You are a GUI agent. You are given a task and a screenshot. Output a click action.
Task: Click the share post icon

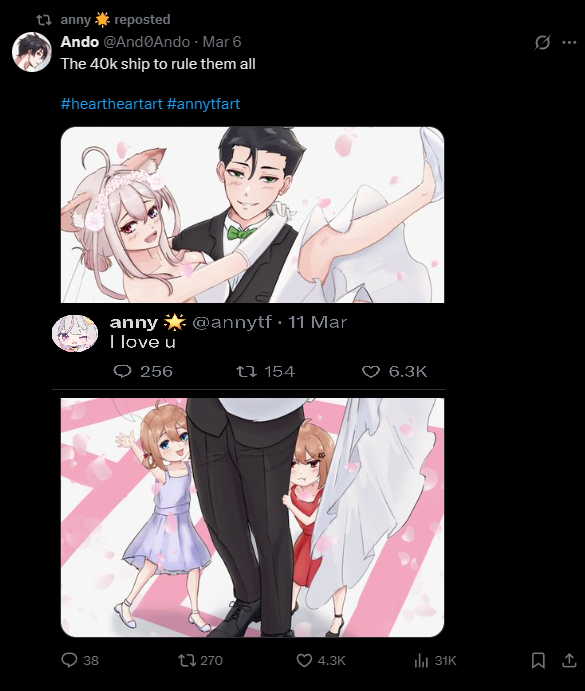tap(569, 660)
